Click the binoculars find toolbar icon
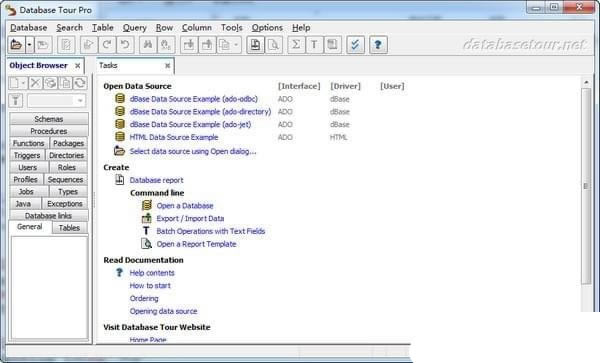This screenshot has height=363, width=600. coord(148,45)
